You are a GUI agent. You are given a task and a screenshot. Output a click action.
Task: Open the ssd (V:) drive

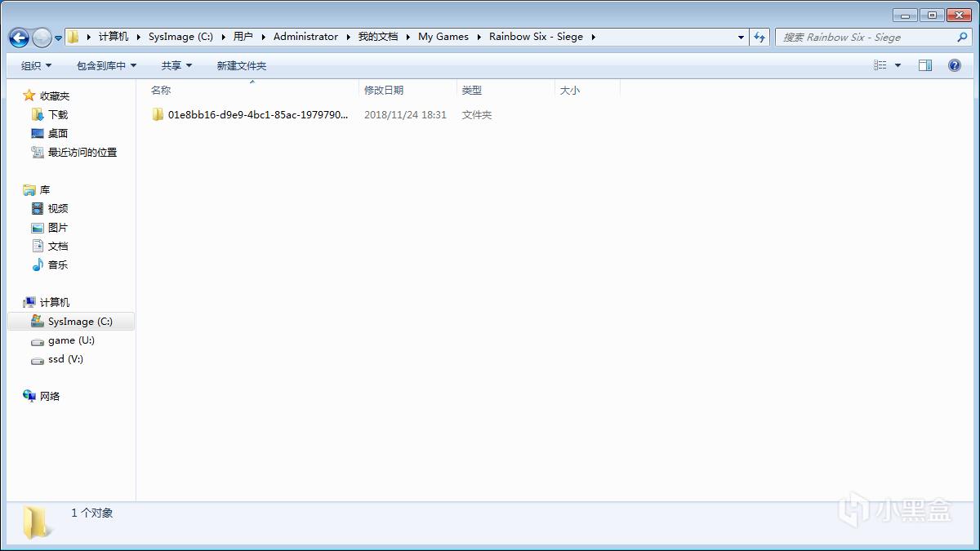coord(65,359)
